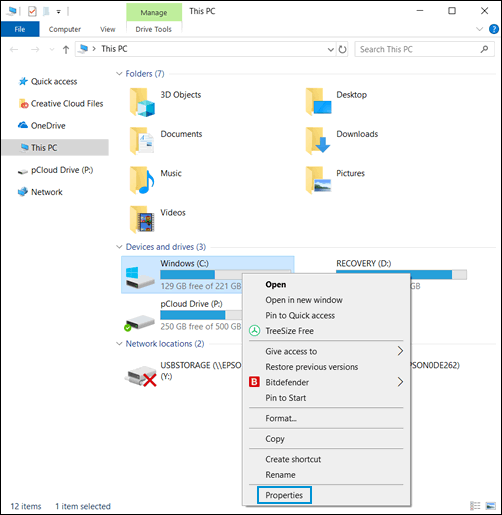Select the Videos folder icon

[142, 219]
